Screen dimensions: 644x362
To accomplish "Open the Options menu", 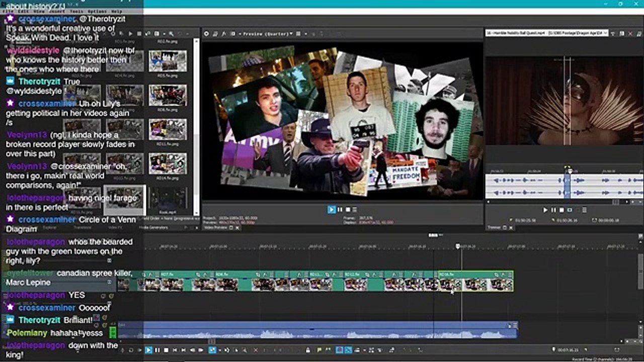I will (x=97, y=11).
